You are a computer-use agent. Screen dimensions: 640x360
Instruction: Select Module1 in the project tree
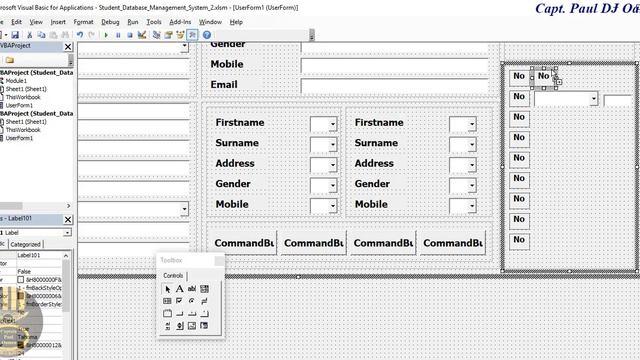point(16,81)
